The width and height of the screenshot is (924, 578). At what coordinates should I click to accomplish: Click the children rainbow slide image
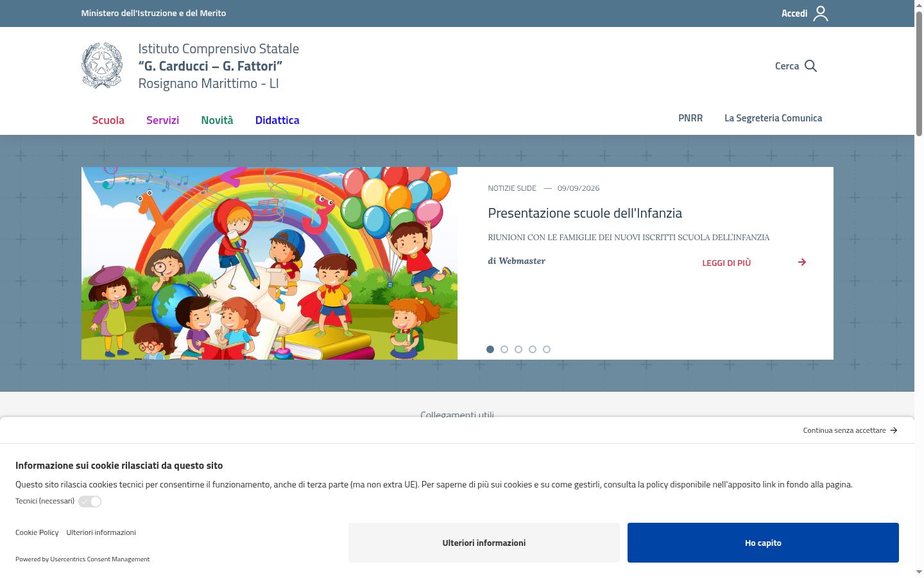[269, 263]
